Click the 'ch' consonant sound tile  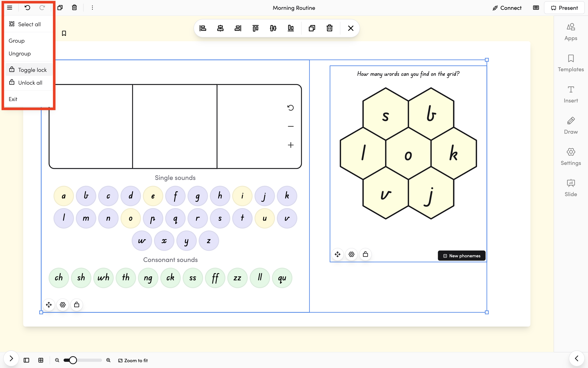(x=59, y=278)
